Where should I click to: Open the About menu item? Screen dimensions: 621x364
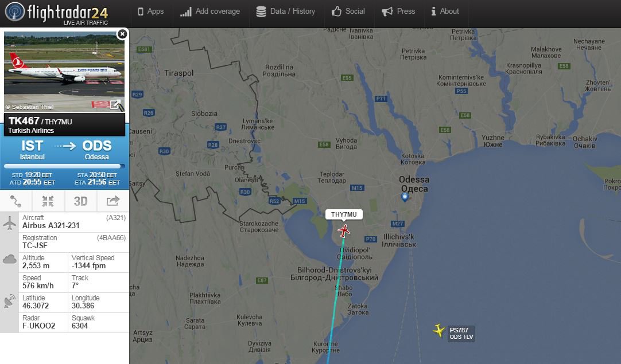point(445,11)
